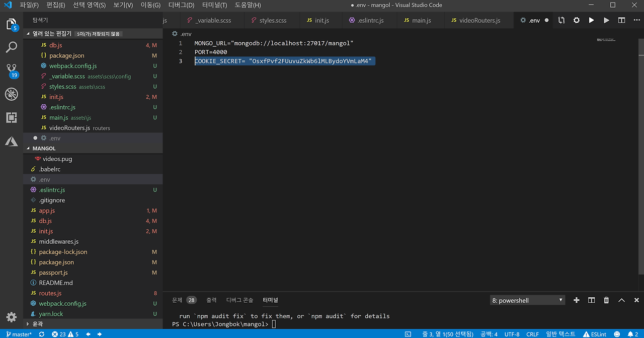Switch to the init.js editor tab

(321, 20)
